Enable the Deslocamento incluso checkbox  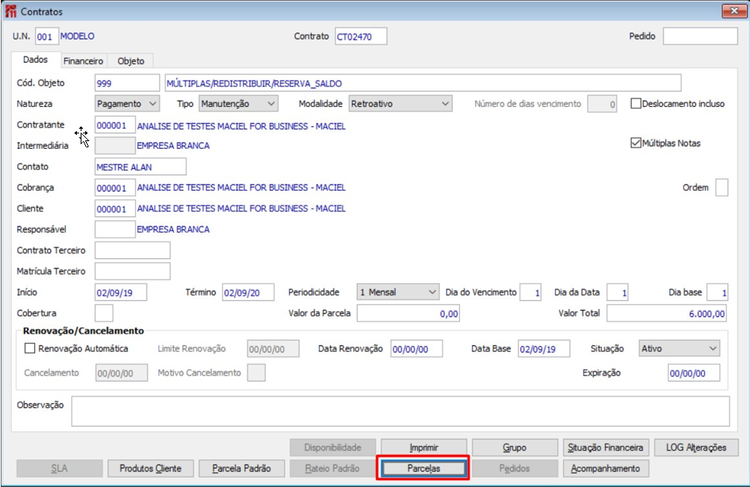[636, 104]
